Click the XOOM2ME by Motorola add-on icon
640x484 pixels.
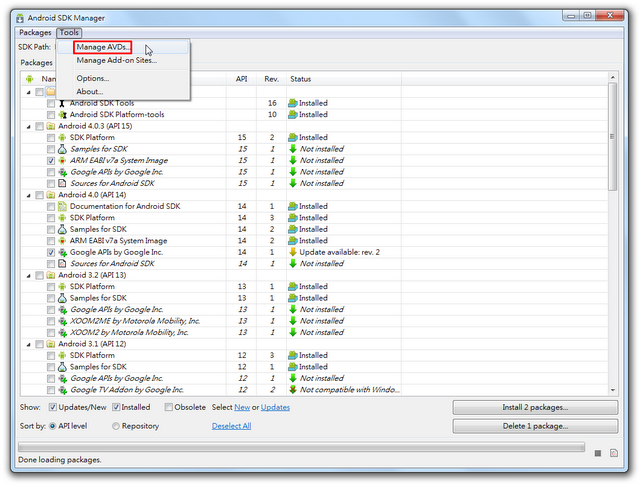(62, 321)
